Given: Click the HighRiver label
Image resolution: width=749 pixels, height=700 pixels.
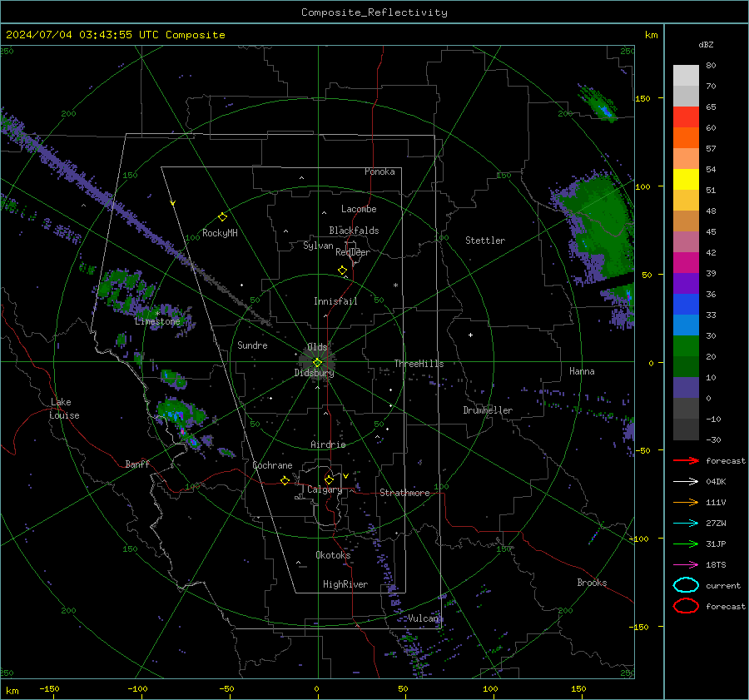Looking at the screenshot, I should coord(345,584).
